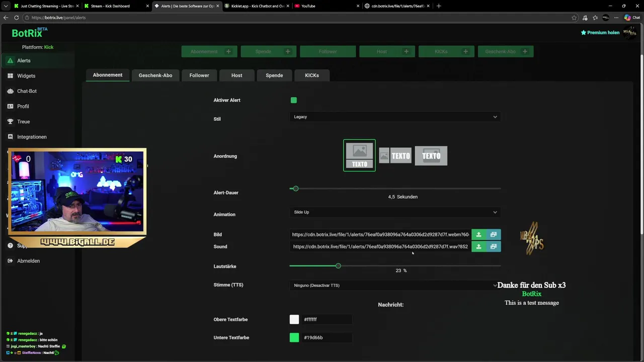The image size is (644, 362).
Task: Switch to the Abonnement tab
Action: coord(108,75)
